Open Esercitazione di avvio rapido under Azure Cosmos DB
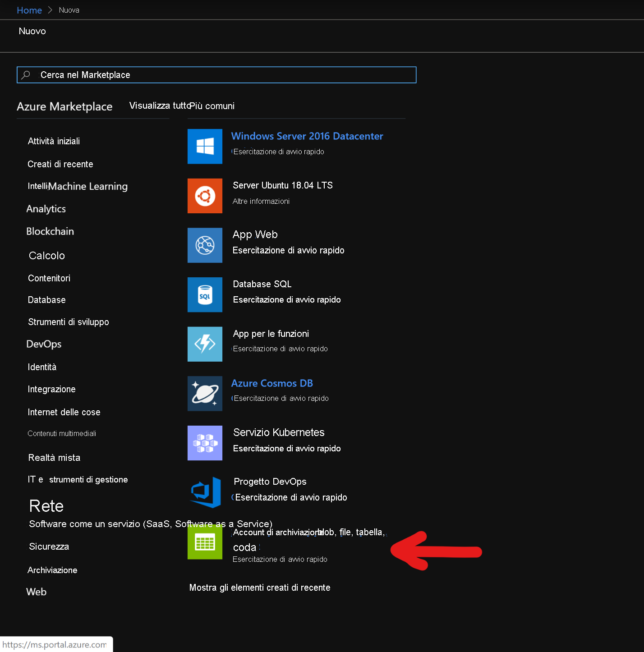The image size is (644, 652). pos(281,399)
